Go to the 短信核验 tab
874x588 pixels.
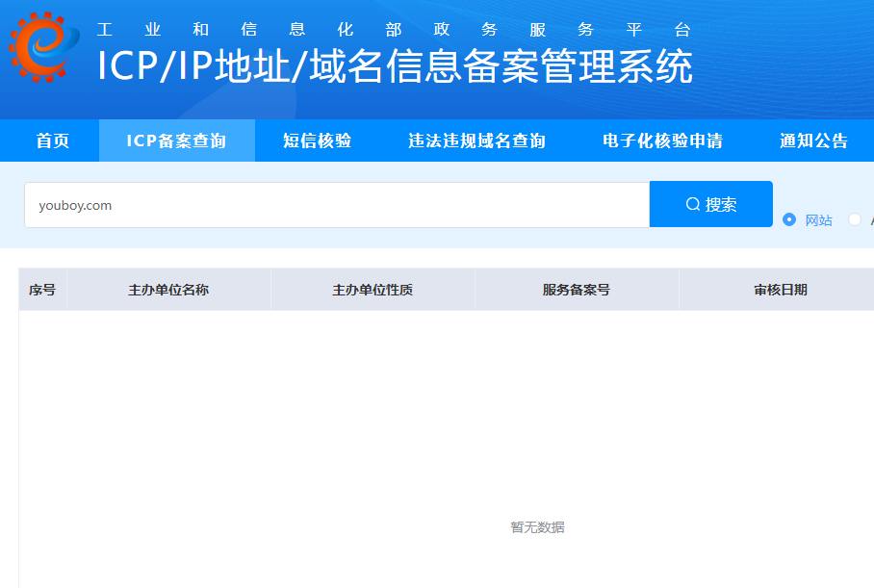317,141
